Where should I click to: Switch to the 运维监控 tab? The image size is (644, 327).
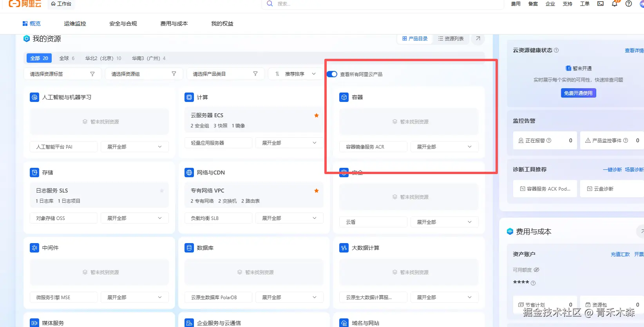[75, 24]
